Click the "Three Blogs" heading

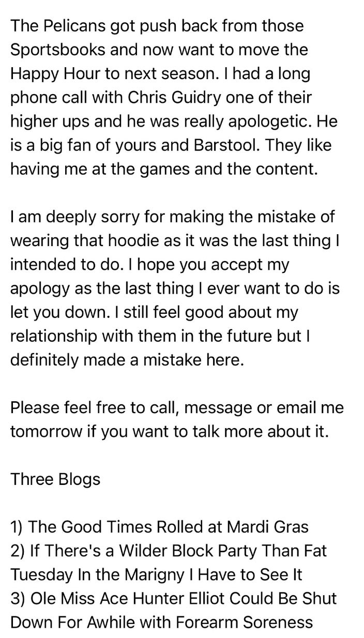point(55,479)
